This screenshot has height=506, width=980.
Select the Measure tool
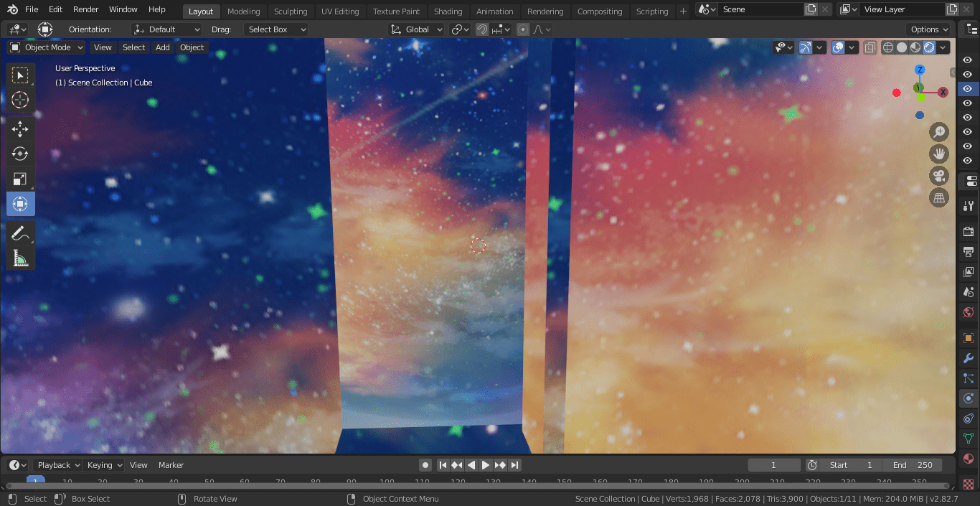point(20,258)
